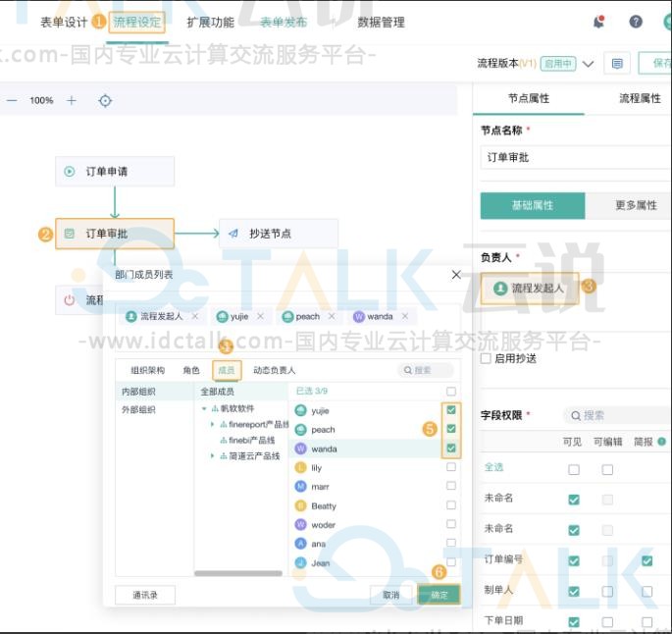This screenshot has width=672, height=634.
Task: Select the Jean member row
Action: point(376,562)
